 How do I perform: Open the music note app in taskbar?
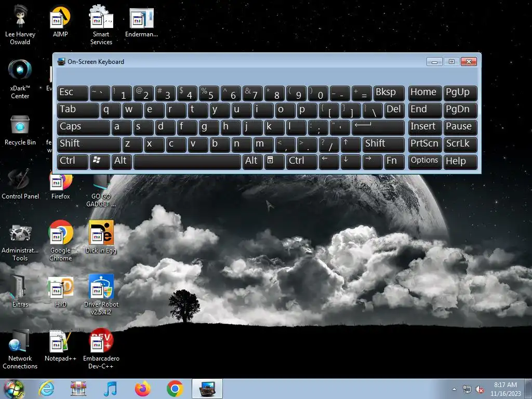click(110, 389)
